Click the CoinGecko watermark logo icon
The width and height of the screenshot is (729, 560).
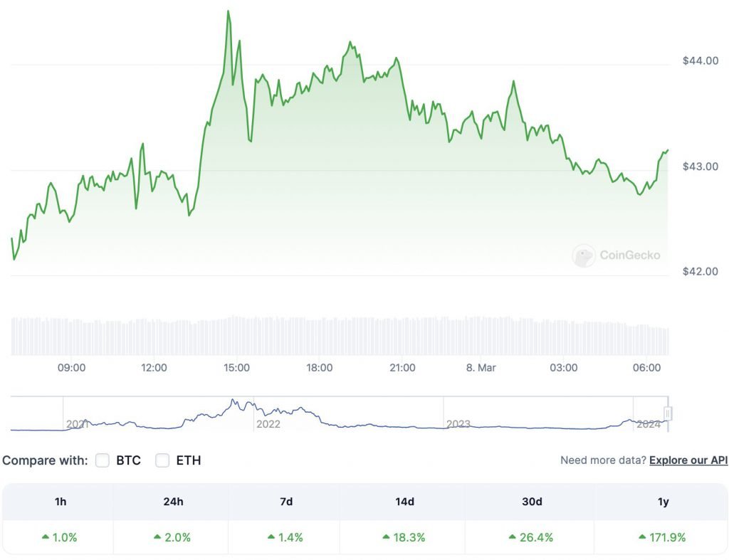[584, 255]
